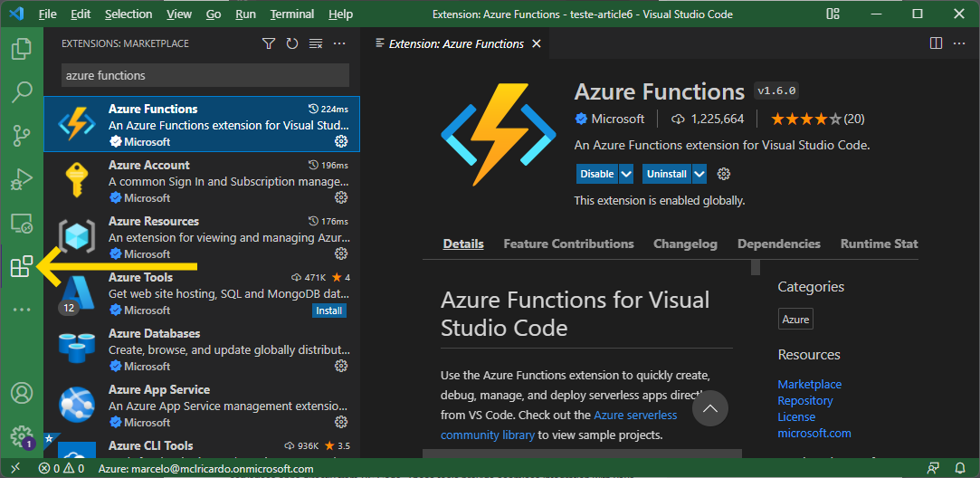980x478 pixels.
Task: Select the Details tab
Action: (x=463, y=244)
